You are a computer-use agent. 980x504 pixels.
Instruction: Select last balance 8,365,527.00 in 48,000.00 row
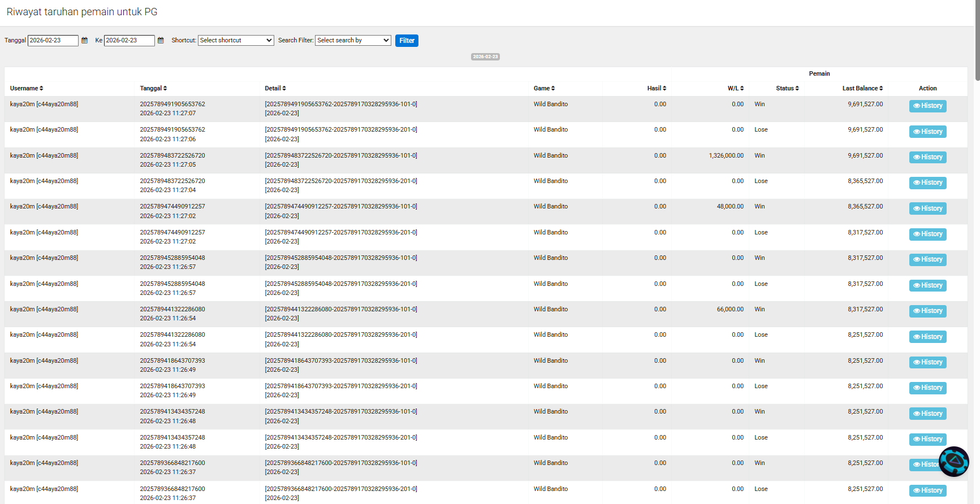pos(865,207)
